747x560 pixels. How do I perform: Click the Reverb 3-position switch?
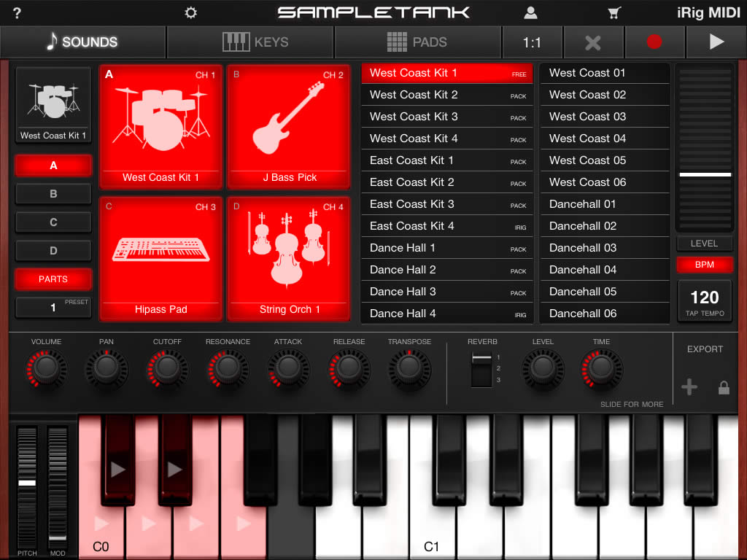481,370
